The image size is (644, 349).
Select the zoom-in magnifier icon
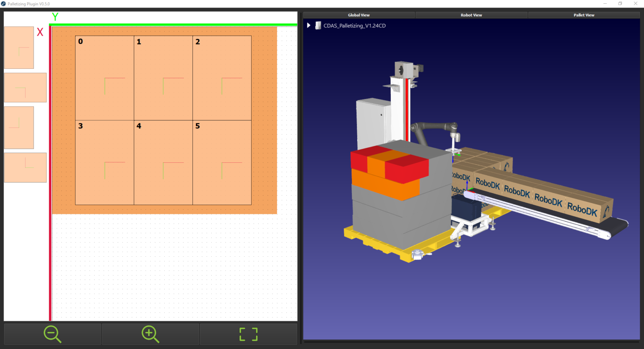pyautogui.click(x=150, y=334)
